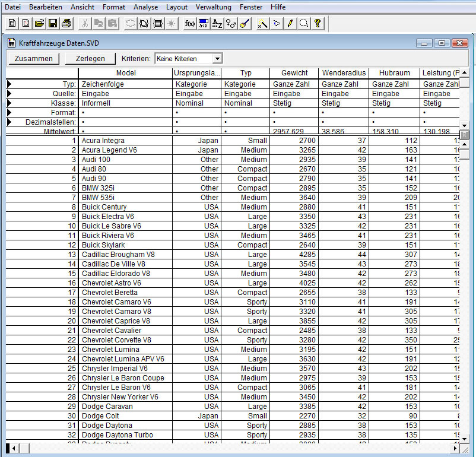Click the horizontal scroll-left arrow
This screenshot has width=476, height=457.
tap(14, 448)
